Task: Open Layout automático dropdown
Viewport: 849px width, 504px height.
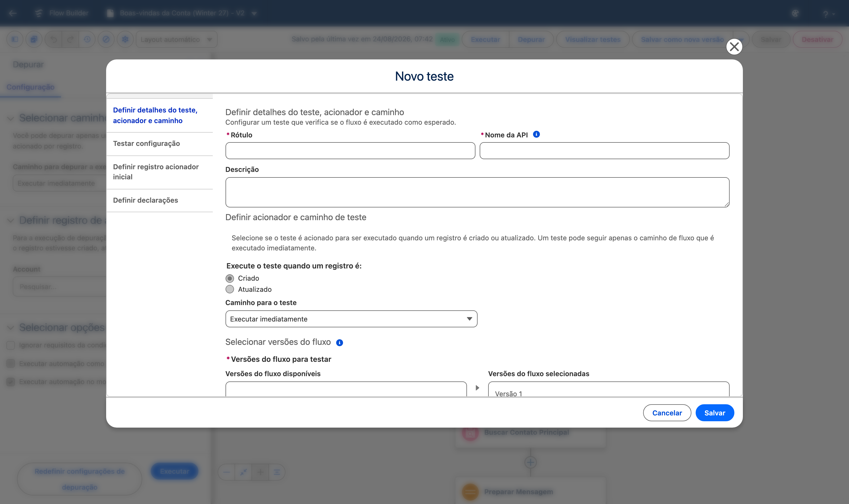Action: pyautogui.click(x=177, y=40)
